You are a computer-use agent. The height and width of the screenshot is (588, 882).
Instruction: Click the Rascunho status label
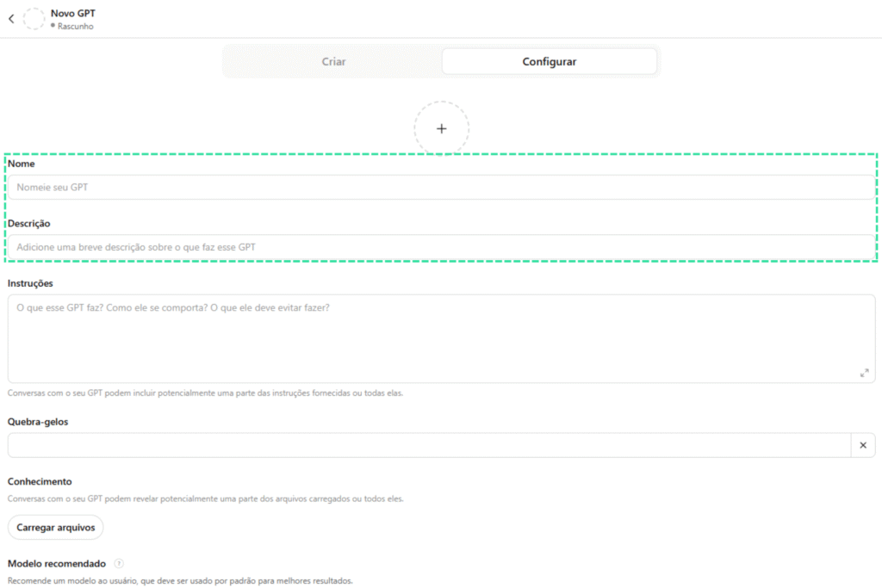pos(76,27)
